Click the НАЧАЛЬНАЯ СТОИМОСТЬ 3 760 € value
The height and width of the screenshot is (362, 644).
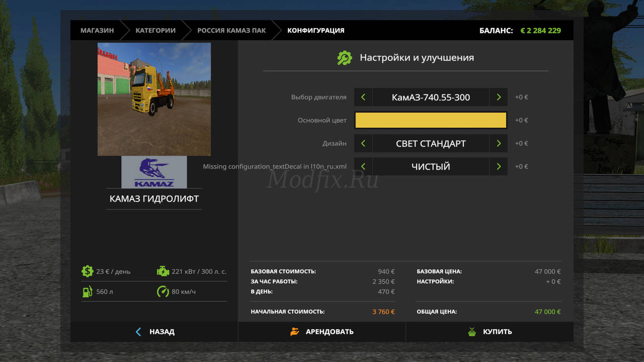pyautogui.click(x=383, y=311)
